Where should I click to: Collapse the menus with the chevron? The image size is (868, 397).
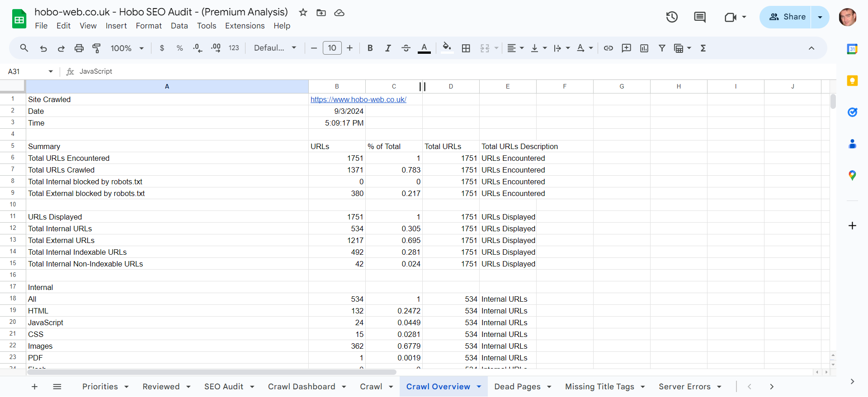tap(811, 48)
